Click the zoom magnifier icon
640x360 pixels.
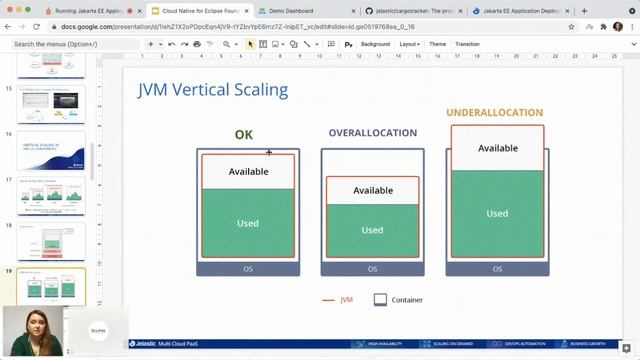point(226,44)
